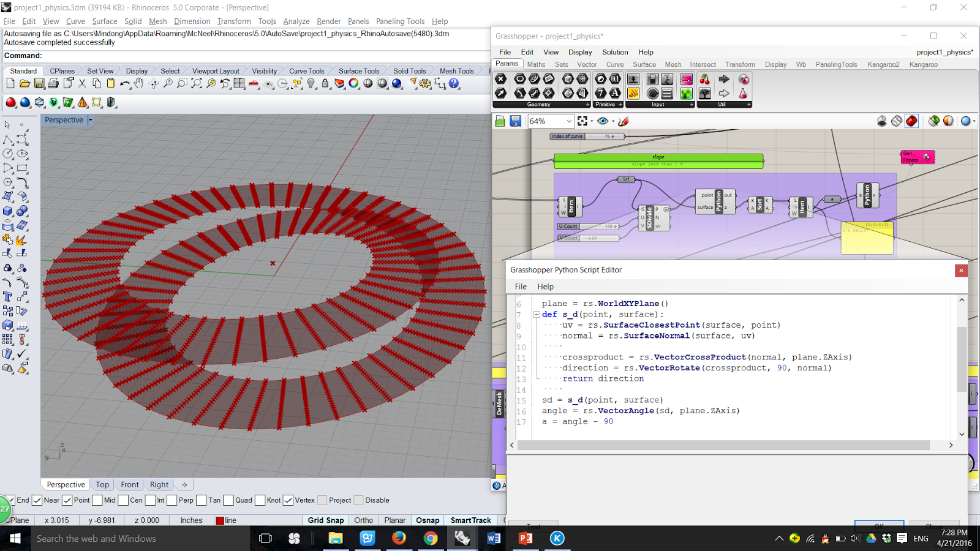Open the Perspective viewport title dropdown arrow
Screen dimensions: 980x551
(90, 120)
